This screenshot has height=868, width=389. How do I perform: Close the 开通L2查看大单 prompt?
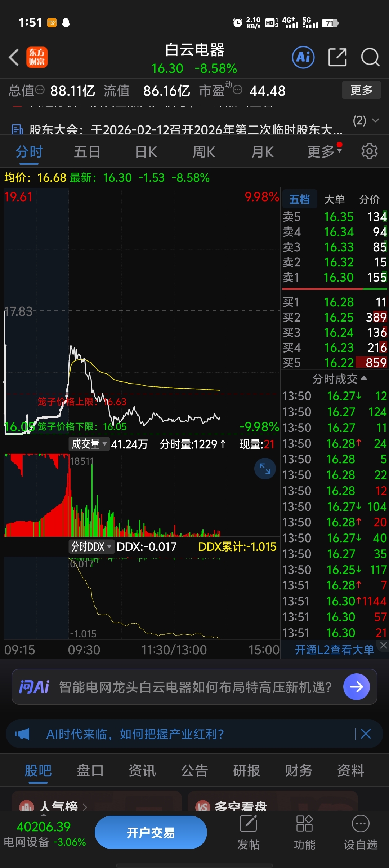tap(383, 645)
